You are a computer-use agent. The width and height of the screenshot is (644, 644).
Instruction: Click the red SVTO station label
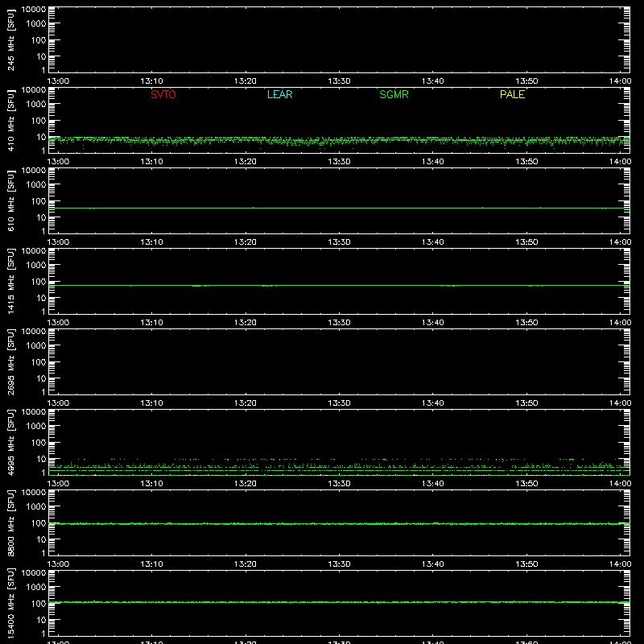pyautogui.click(x=163, y=94)
